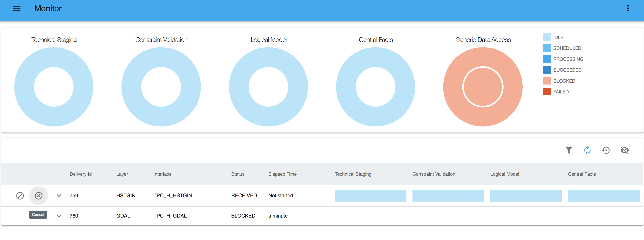644x240 pixels.
Task: Click the Status column header
Action: point(238,174)
